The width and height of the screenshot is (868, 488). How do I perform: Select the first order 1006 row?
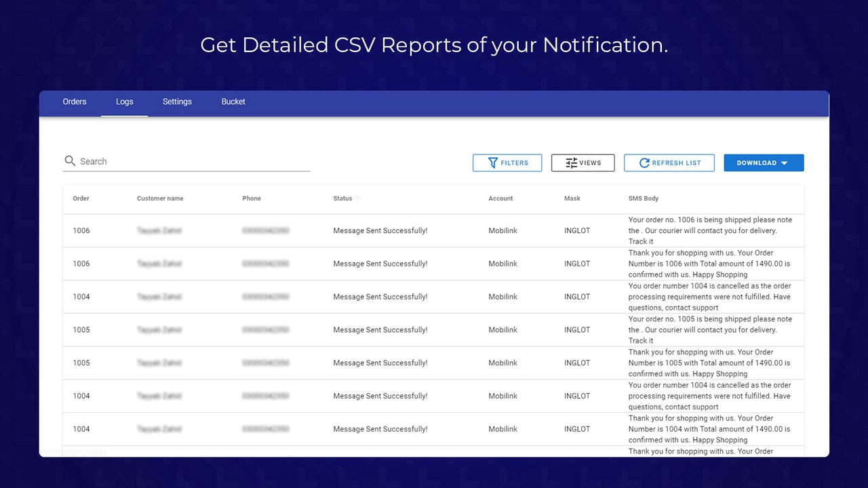[x=433, y=230]
